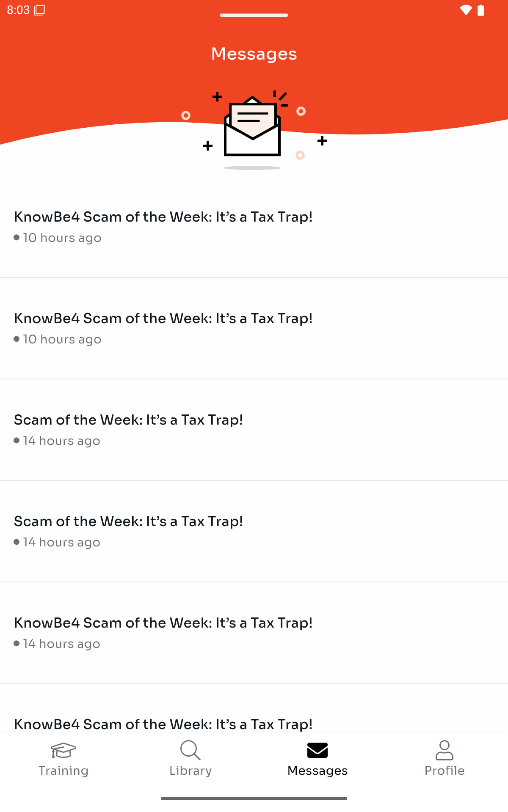Tap the Training graduation cap icon
Screen dimensions: 508x812
(x=63, y=750)
